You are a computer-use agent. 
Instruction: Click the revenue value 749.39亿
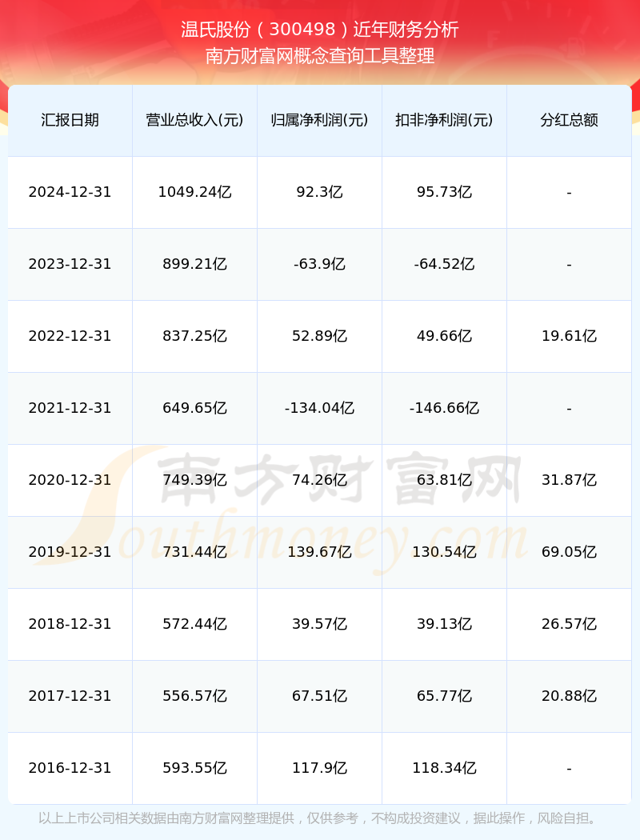[195, 480]
